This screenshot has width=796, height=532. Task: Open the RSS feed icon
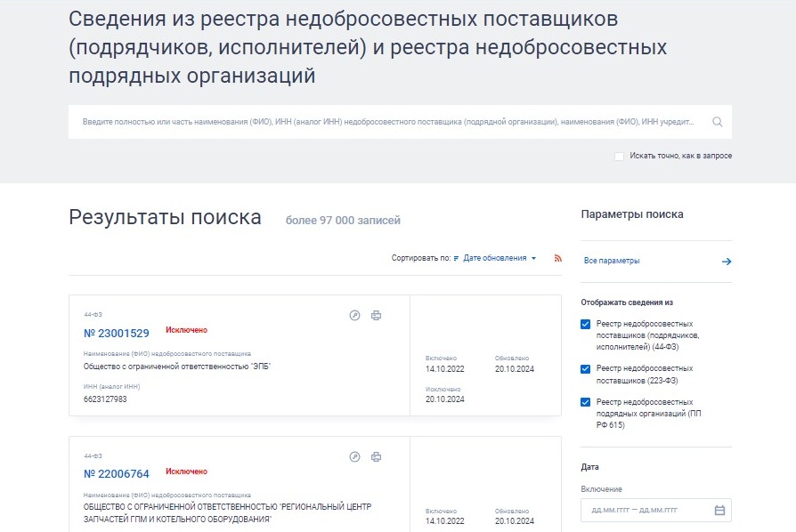pos(558,258)
